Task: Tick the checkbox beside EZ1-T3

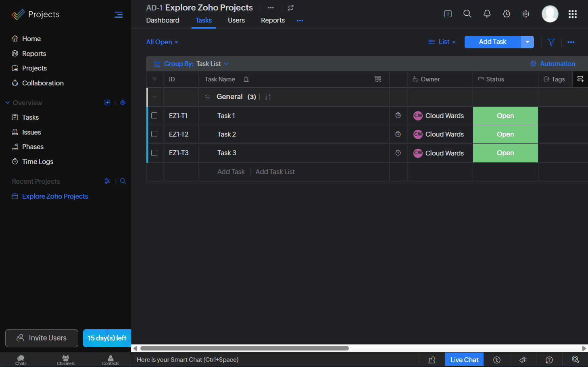Action: pos(154,153)
